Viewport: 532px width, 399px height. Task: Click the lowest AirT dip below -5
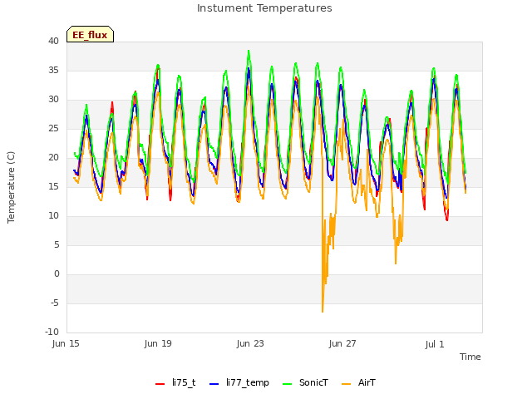click(x=323, y=312)
